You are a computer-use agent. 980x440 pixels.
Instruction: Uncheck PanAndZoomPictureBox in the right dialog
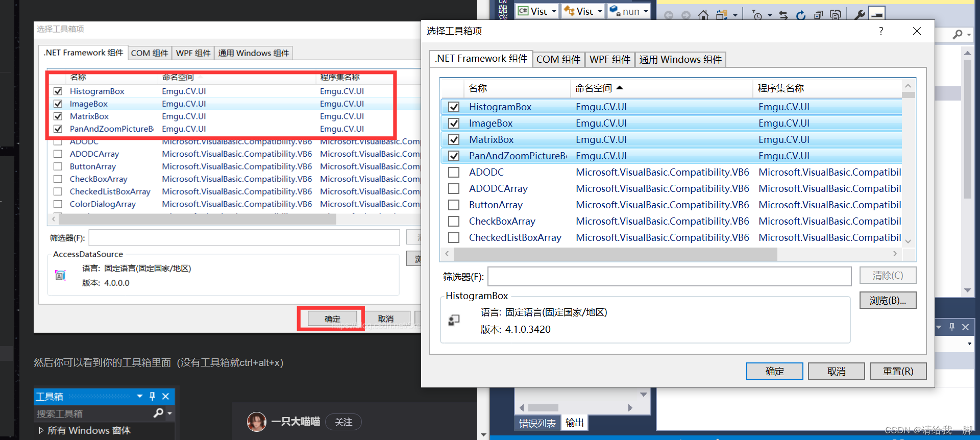[x=453, y=156]
